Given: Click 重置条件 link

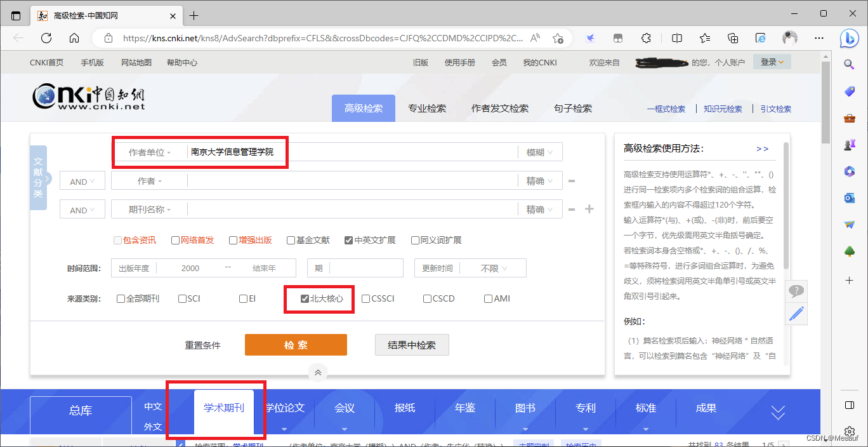Looking at the screenshot, I should point(203,345).
